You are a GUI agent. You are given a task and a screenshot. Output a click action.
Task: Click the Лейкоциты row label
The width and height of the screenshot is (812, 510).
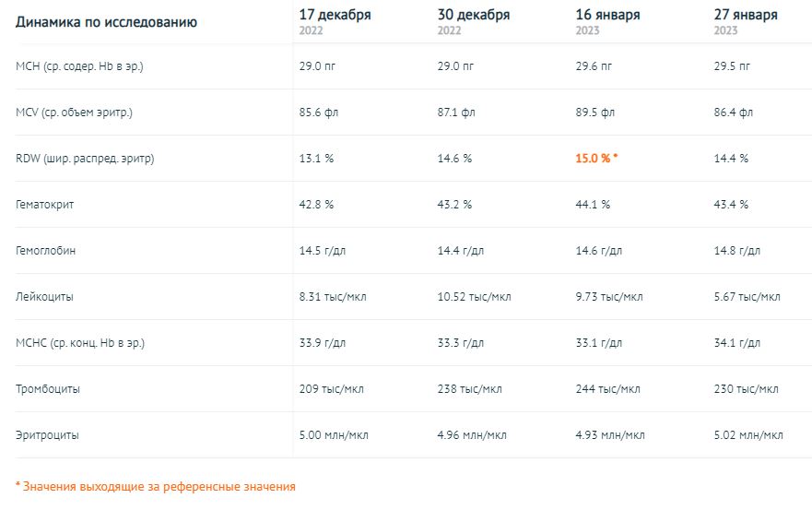pyautogui.click(x=45, y=297)
